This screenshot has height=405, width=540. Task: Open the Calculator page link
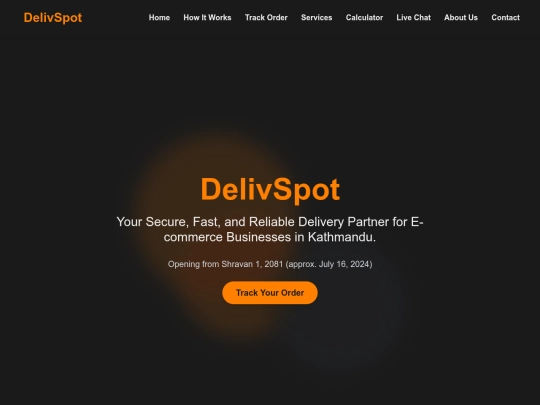click(364, 18)
